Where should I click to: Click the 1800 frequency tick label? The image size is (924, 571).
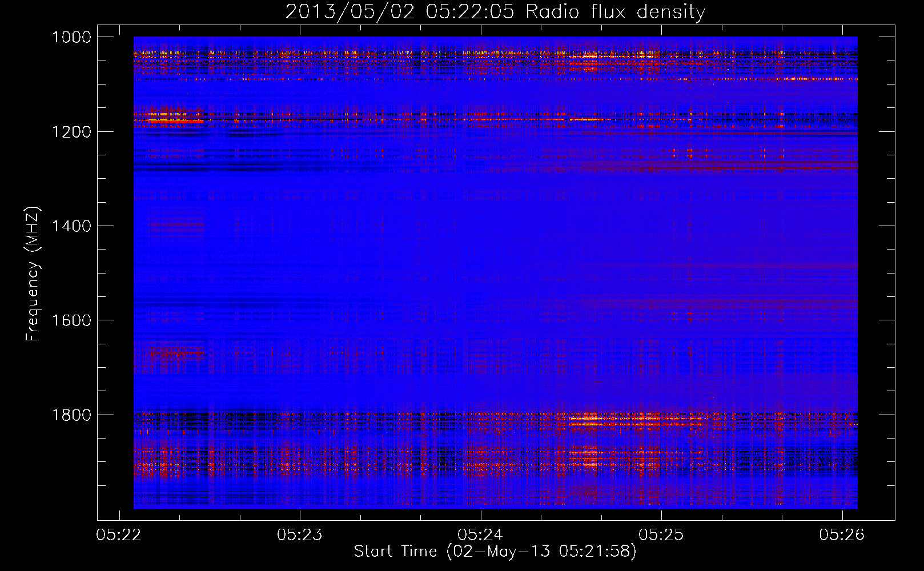tap(71, 415)
